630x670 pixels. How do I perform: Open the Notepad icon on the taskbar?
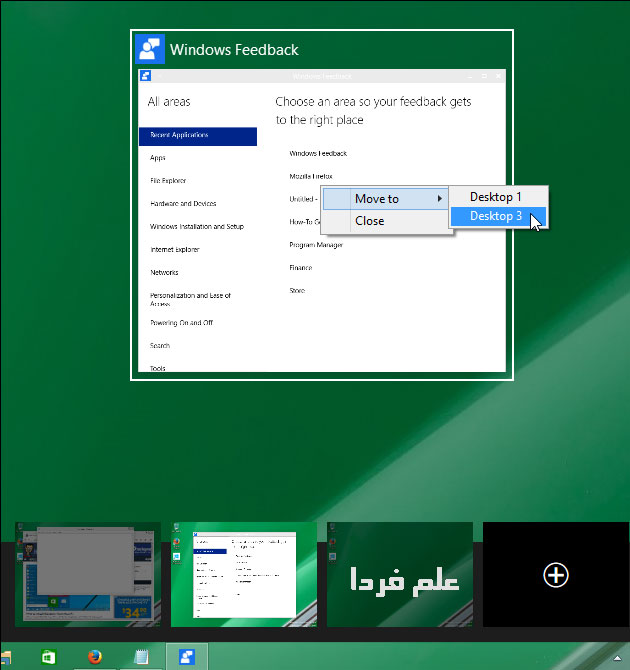tap(141, 657)
